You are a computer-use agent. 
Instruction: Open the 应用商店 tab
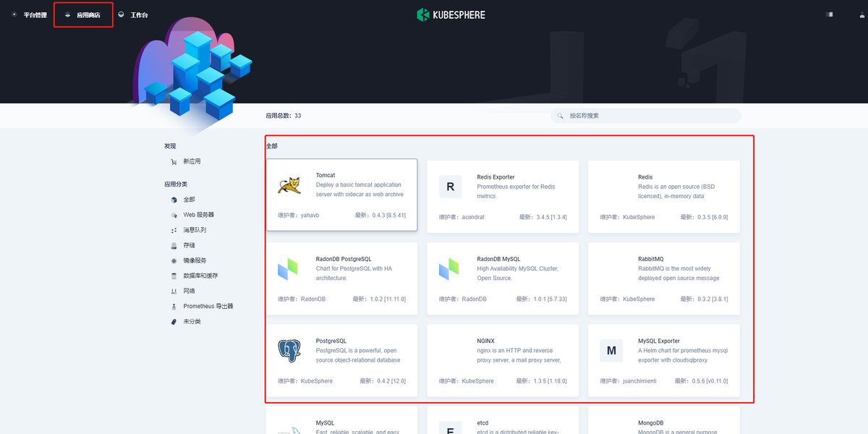83,14
